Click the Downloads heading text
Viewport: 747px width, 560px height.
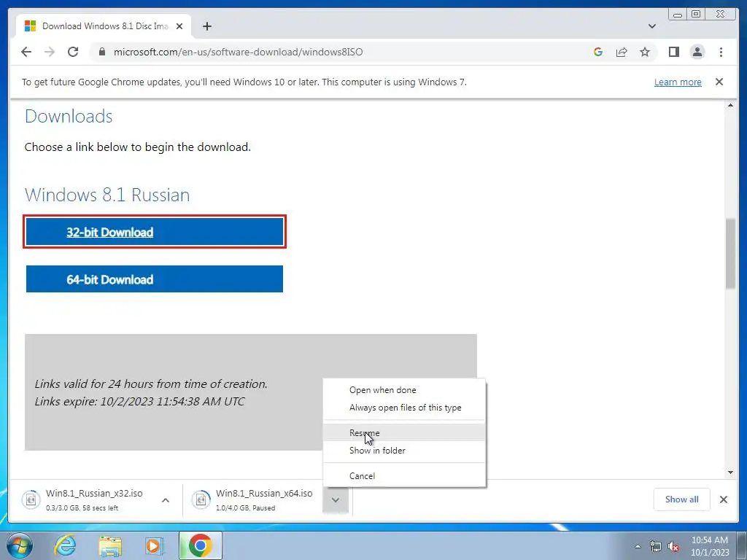click(69, 116)
